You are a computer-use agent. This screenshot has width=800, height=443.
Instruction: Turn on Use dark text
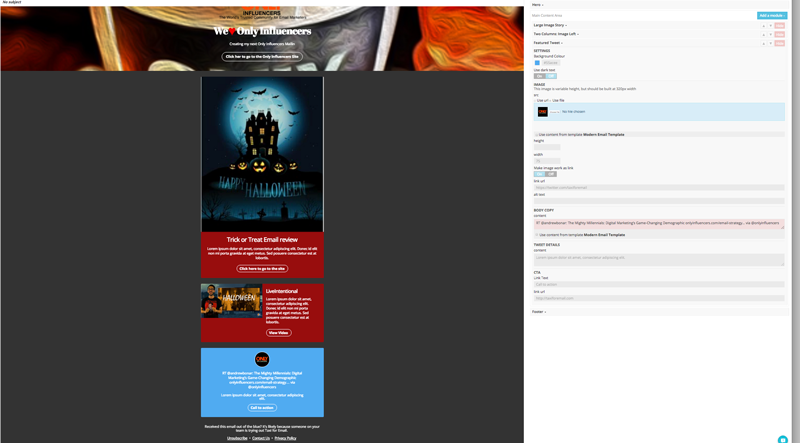pyautogui.click(x=539, y=76)
